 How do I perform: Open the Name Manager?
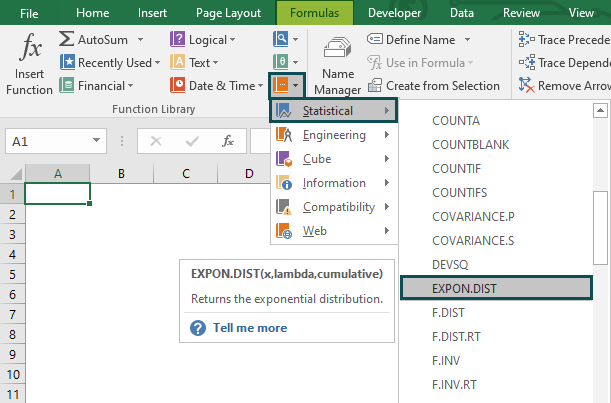pyautogui.click(x=337, y=64)
